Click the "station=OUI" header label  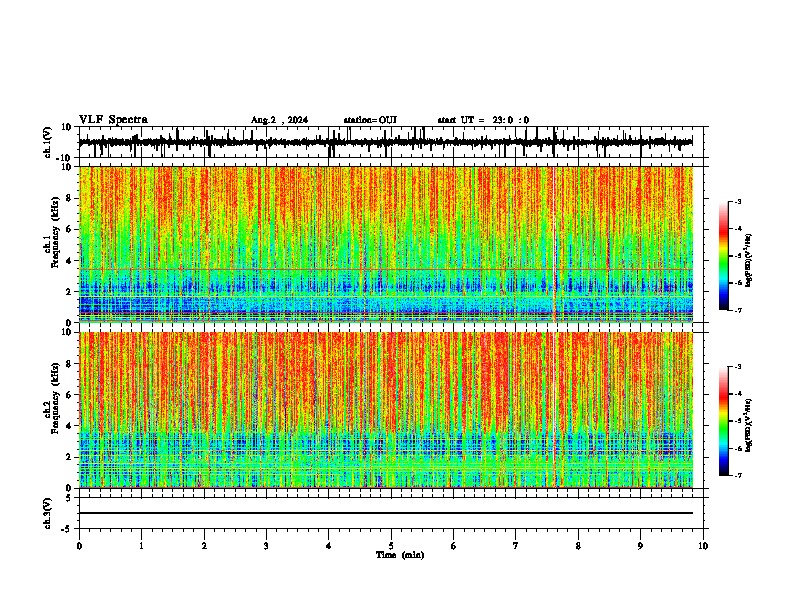pyautogui.click(x=370, y=120)
